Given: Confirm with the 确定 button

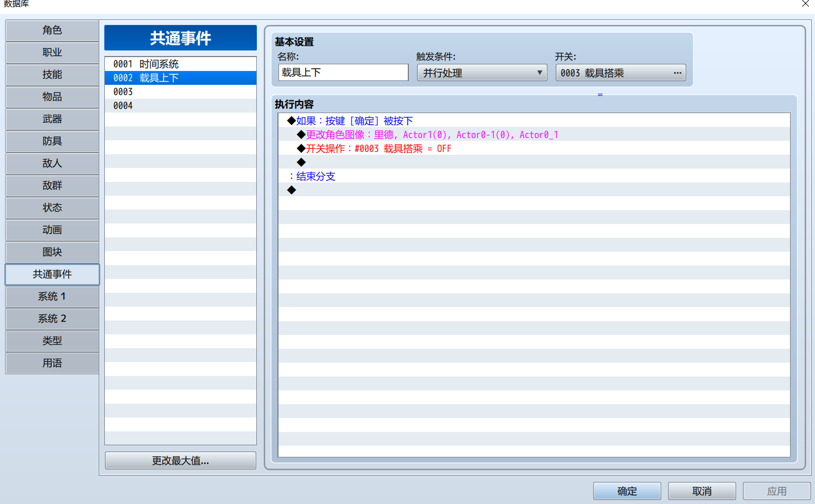Looking at the screenshot, I should (627, 491).
